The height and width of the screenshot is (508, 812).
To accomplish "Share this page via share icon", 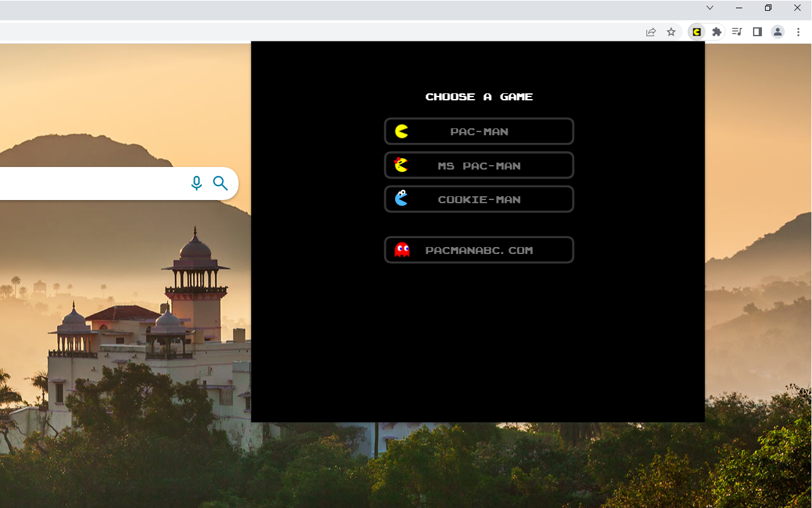I will pyautogui.click(x=651, y=32).
